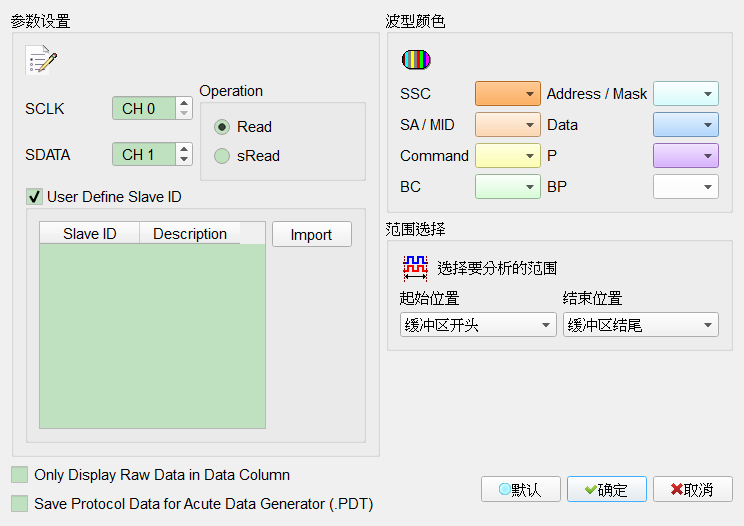
Task: Click the SCLK CH 0 input field
Action: coord(144,108)
